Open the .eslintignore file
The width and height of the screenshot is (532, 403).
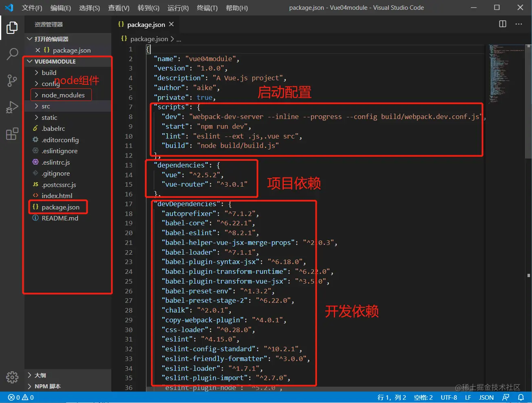click(x=68, y=151)
